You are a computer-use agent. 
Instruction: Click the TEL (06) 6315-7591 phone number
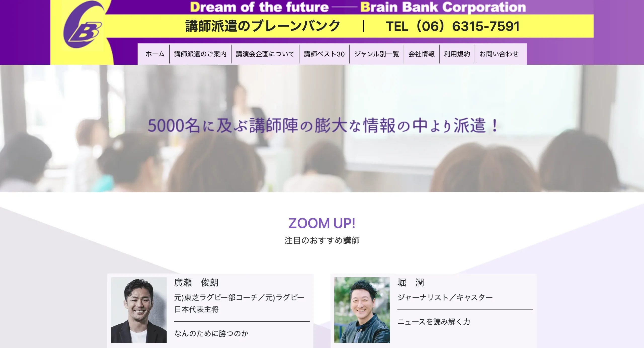point(453,26)
